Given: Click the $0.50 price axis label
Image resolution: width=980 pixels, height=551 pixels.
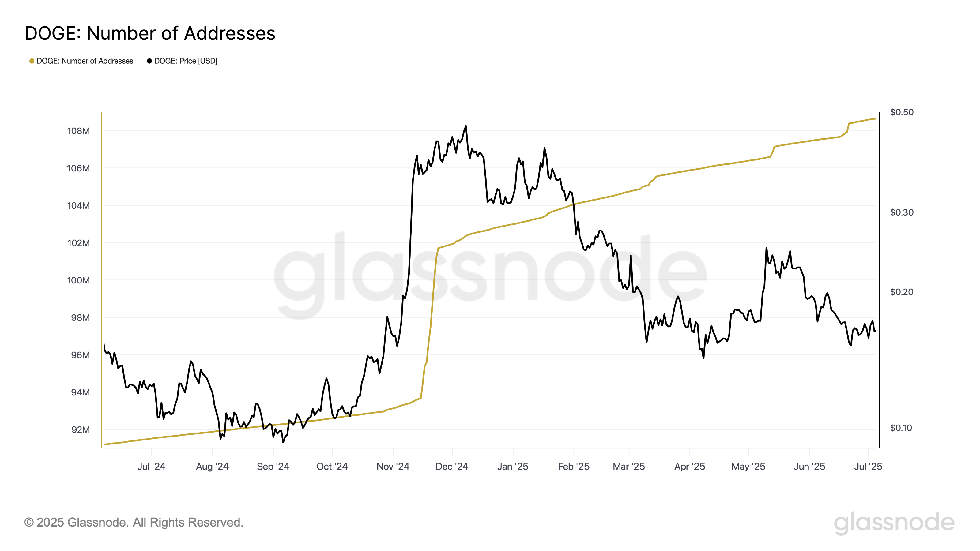Looking at the screenshot, I should pos(902,112).
